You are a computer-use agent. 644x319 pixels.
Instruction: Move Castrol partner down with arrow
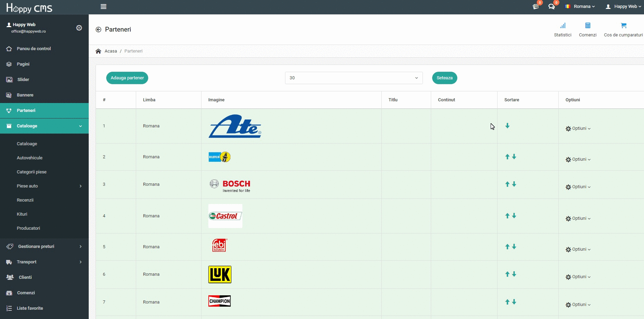coord(514,216)
